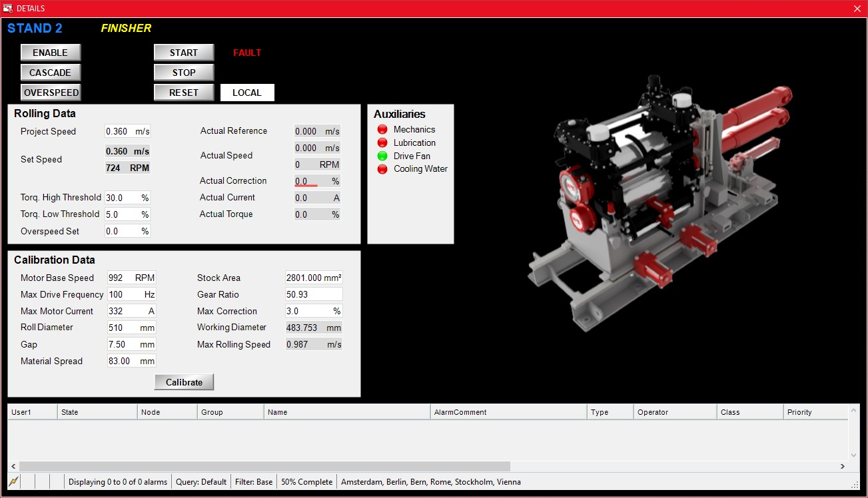Toggle the ENABLE button
The width and height of the screenshot is (868, 498).
coord(51,53)
